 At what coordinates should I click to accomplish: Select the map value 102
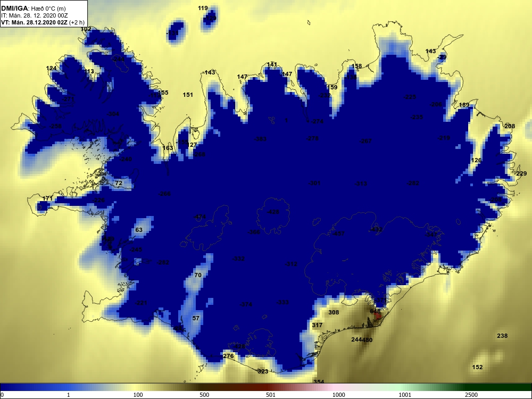coord(86,29)
